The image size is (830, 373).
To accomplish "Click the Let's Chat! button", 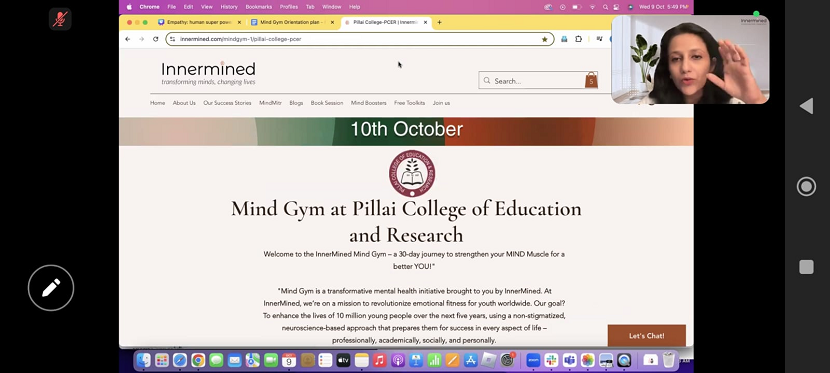I will [x=646, y=336].
